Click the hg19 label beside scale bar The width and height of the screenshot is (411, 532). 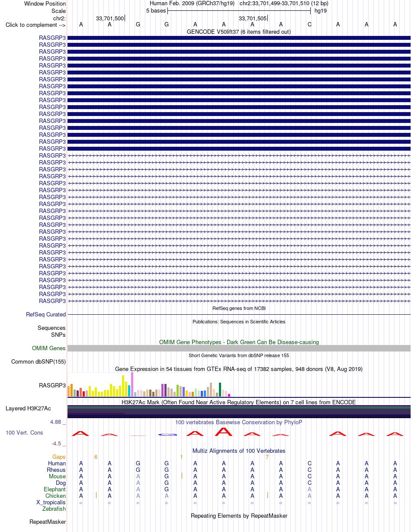(321, 10)
